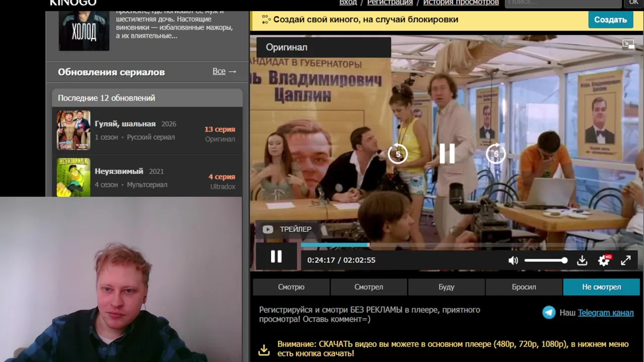Mark as Бросил

pyautogui.click(x=524, y=287)
